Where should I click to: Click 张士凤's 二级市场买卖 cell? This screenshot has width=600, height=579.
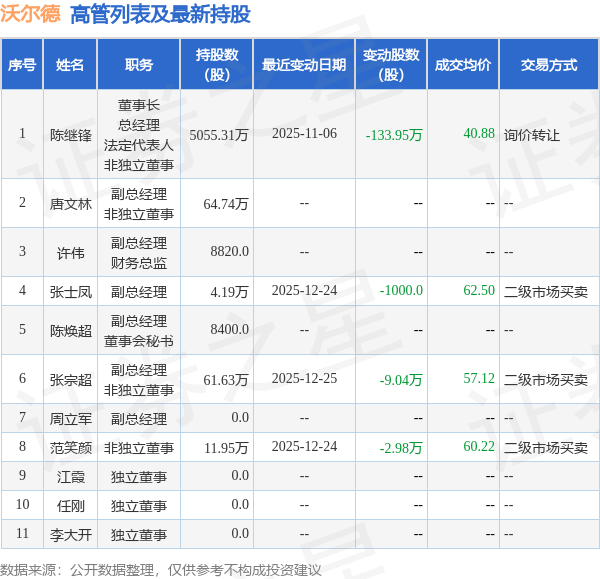pos(546,292)
